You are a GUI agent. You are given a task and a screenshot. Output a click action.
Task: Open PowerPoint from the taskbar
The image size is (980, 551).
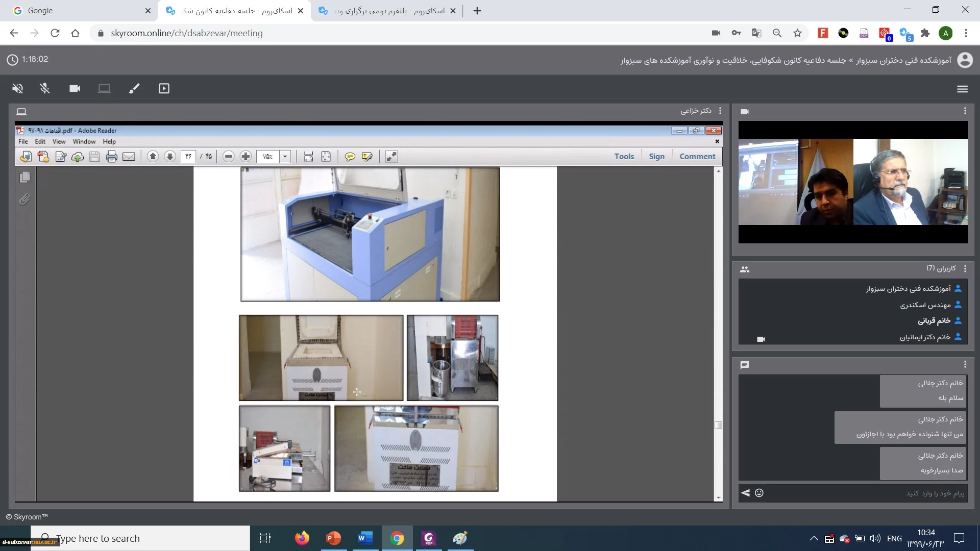point(333,538)
